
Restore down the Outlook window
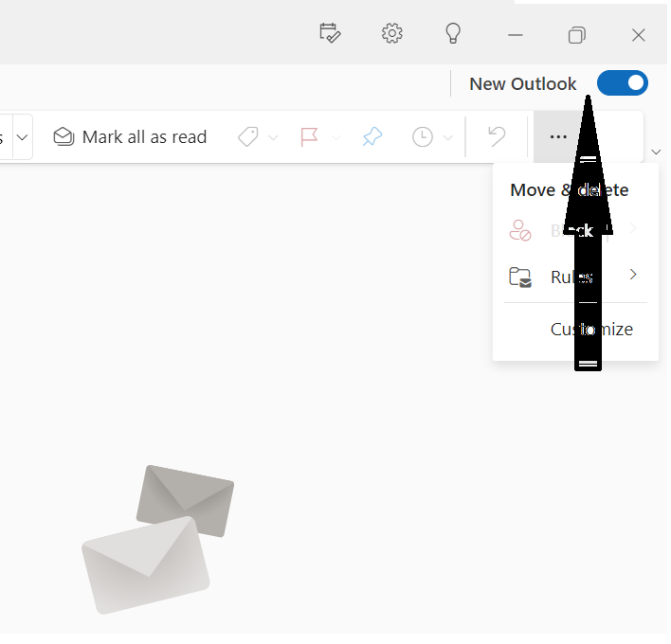577,35
